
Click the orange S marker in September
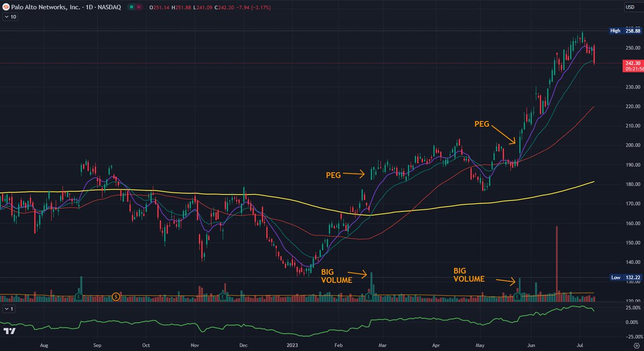point(116,296)
